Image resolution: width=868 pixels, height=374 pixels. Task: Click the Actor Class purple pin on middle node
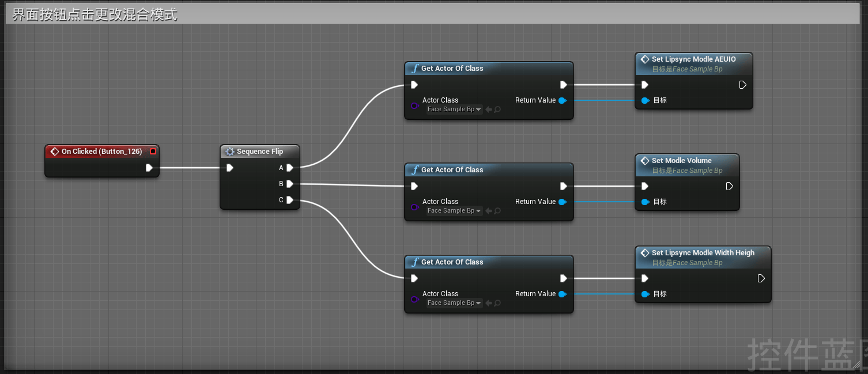tap(414, 207)
